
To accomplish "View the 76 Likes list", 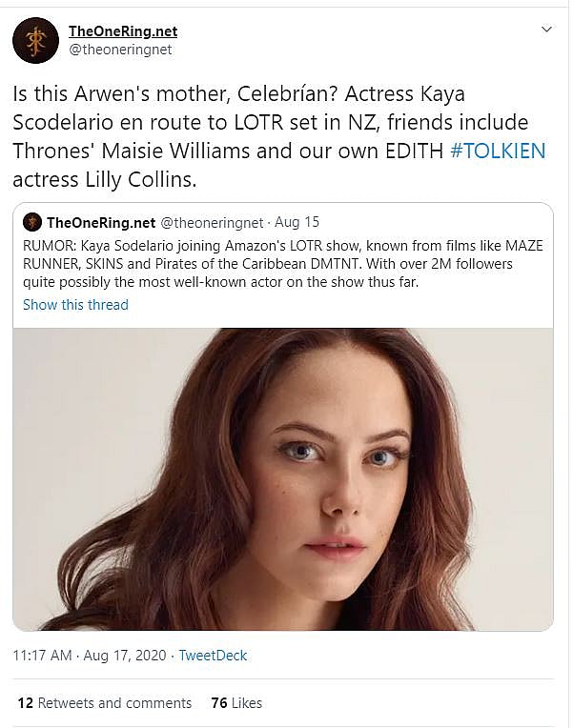I will tap(236, 703).
